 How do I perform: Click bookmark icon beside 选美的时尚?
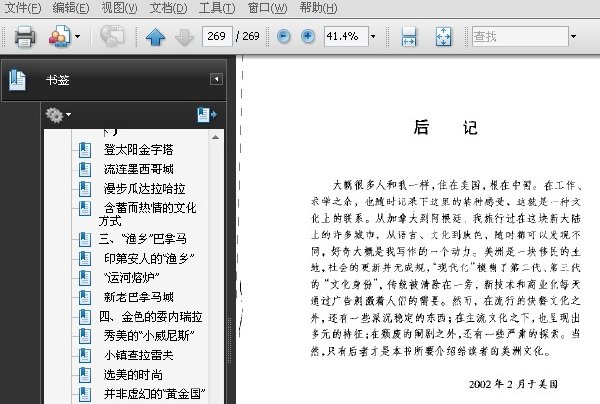coord(85,375)
